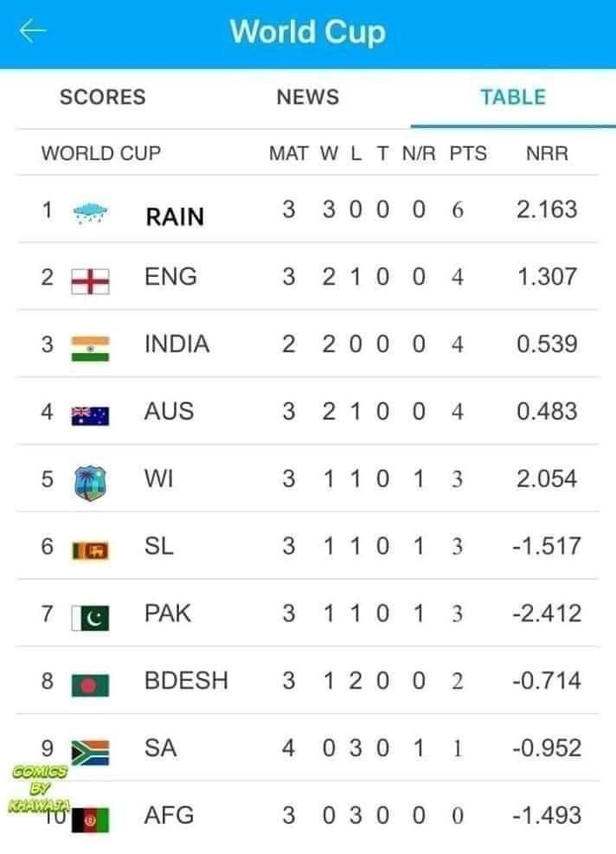Select the South Africa flag icon
Screen dimensions: 616x854
[x=91, y=753]
